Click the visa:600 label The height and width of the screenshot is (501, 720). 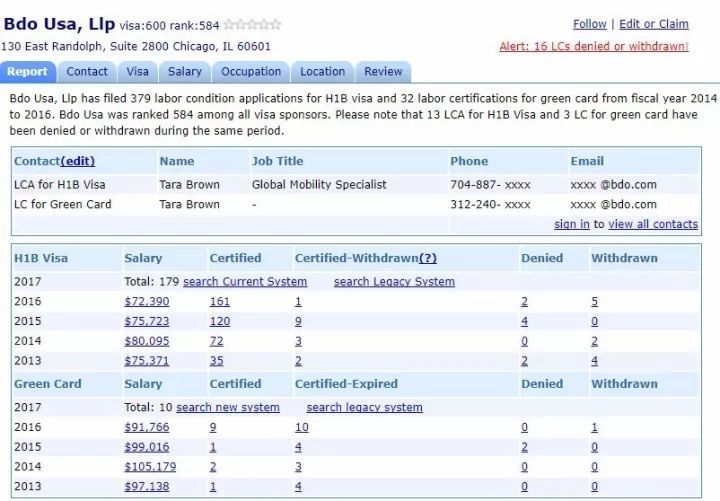(142, 25)
